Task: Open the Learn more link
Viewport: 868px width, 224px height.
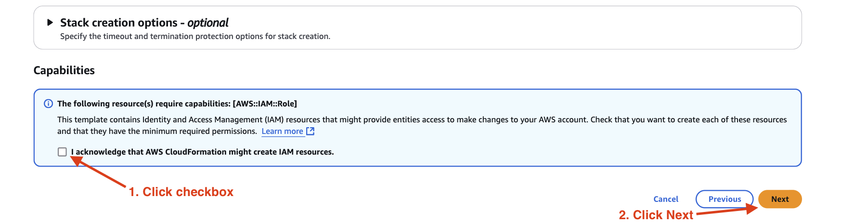Action: point(282,132)
